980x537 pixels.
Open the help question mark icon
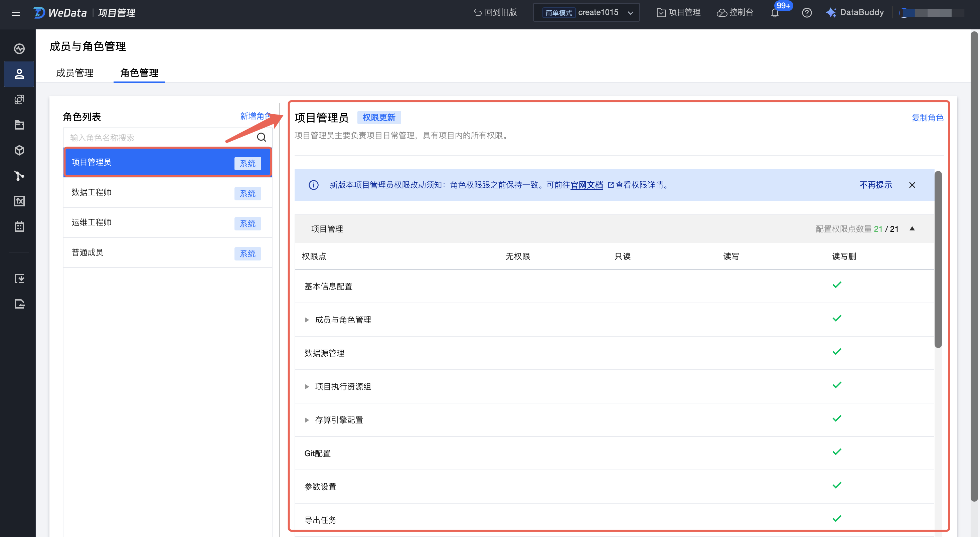807,13
